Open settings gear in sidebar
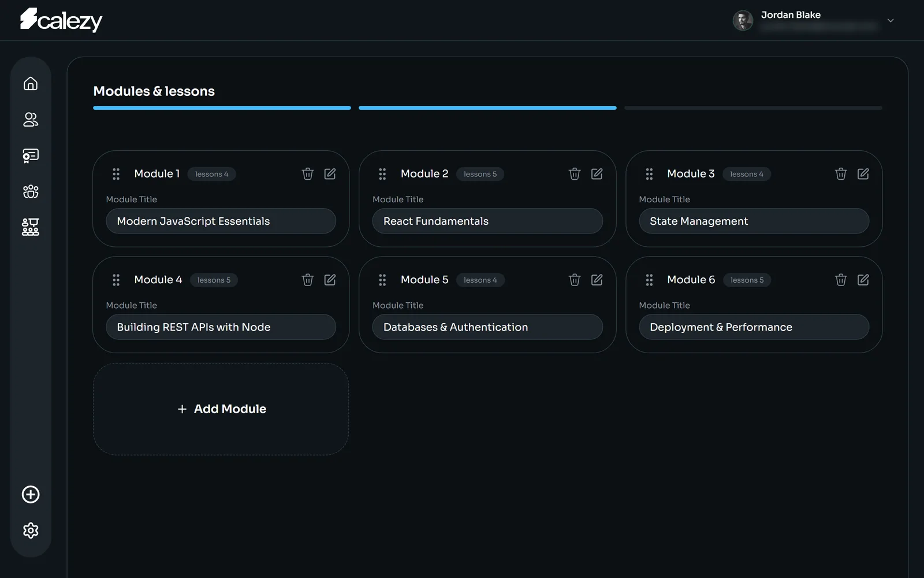 (x=31, y=530)
